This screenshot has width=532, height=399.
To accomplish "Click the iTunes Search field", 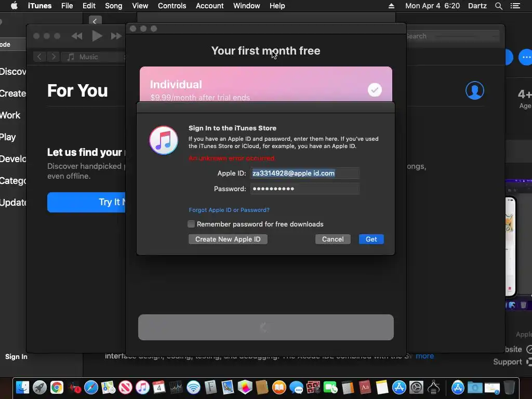I will point(453,36).
